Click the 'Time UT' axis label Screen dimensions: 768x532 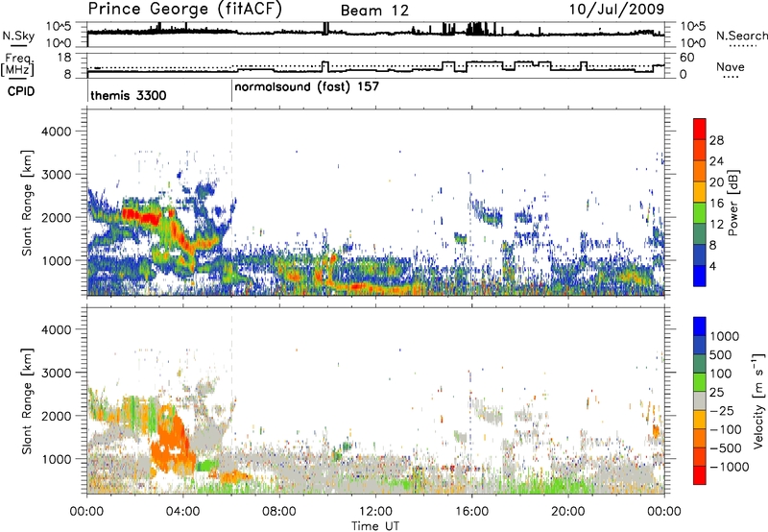(375, 526)
